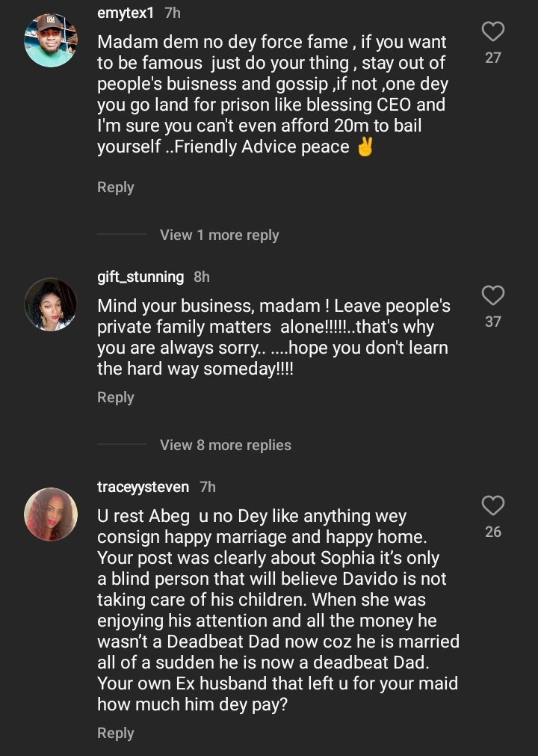Image resolution: width=538 pixels, height=756 pixels.
Task: View the 37 likes count on gift_stunning's comment
Action: coord(493,322)
